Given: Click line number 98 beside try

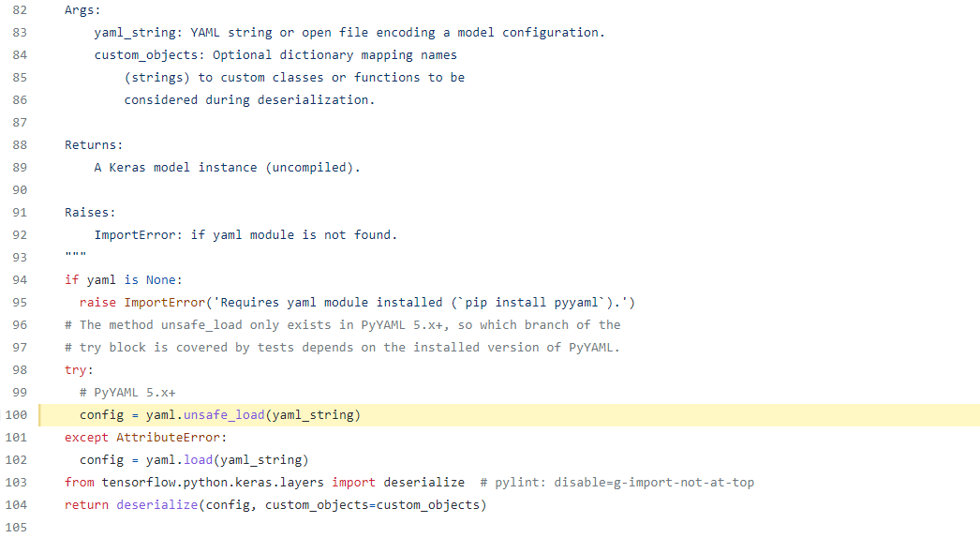Looking at the screenshot, I should tap(20, 369).
